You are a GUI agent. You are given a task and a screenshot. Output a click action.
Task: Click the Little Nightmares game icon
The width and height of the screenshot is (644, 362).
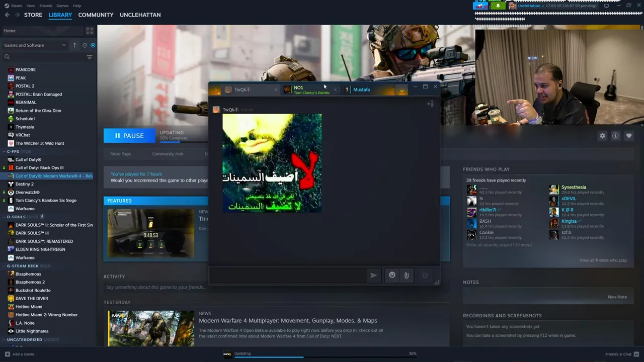[11, 331]
